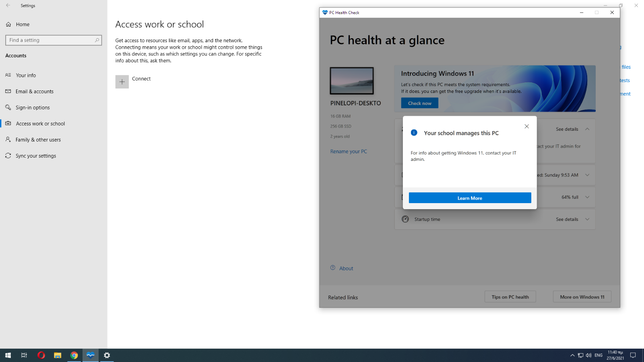This screenshot has height=362, width=644.
Task: Click the About question mark icon
Action: (x=333, y=268)
